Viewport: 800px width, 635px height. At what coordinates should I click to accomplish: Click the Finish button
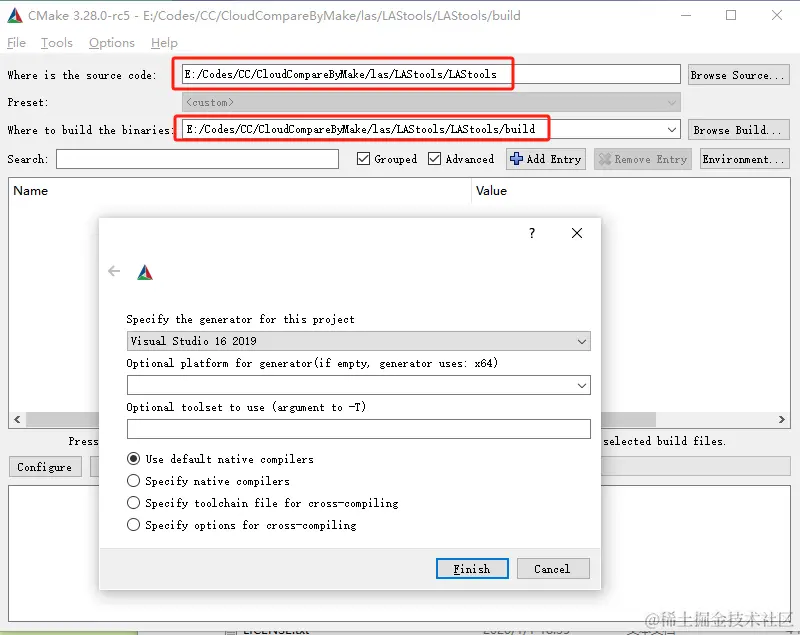click(472, 569)
